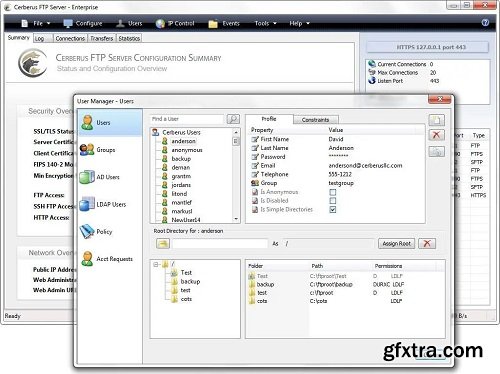Click the user list scroll-up arrow

click(x=236, y=132)
